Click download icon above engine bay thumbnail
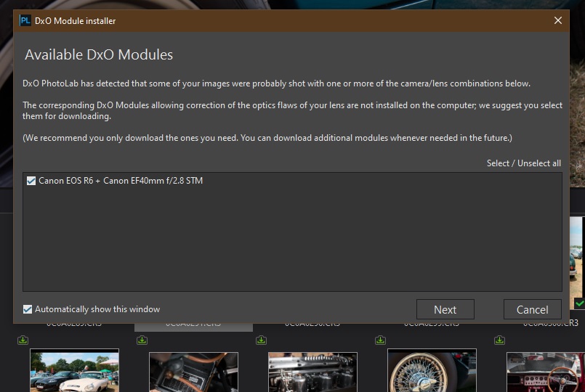The image size is (585, 392). pos(142,340)
